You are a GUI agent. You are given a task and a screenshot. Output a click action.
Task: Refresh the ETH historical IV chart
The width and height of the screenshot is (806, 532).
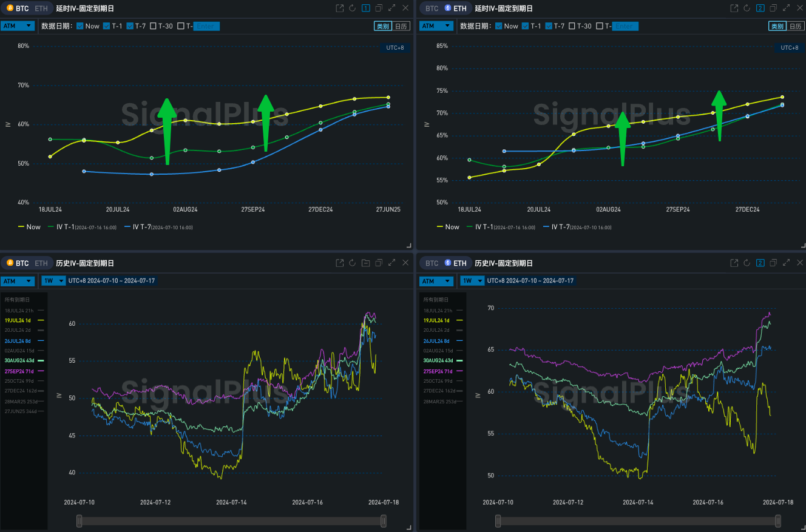(x=747, y=263)
